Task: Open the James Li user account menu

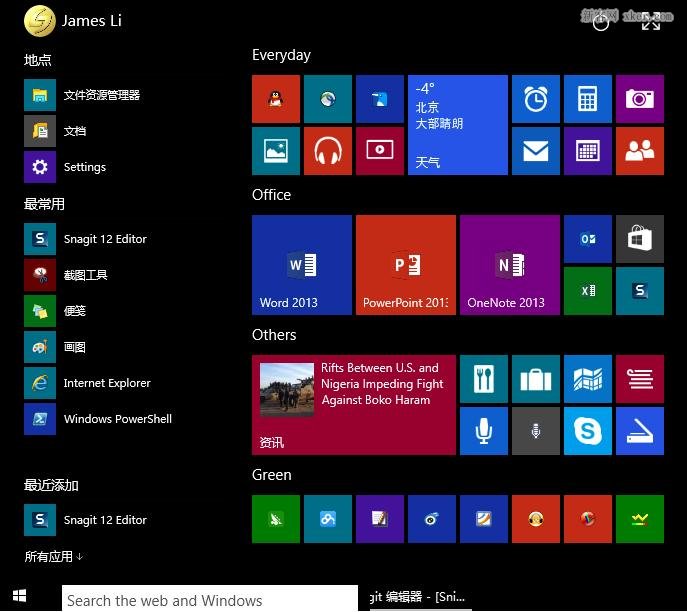Action: point(73,21)
